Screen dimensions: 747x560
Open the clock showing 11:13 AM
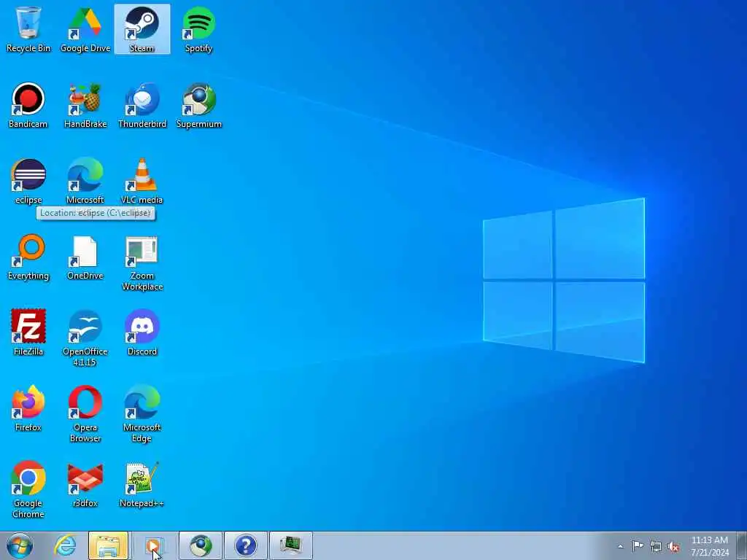(x=710, y=546)
